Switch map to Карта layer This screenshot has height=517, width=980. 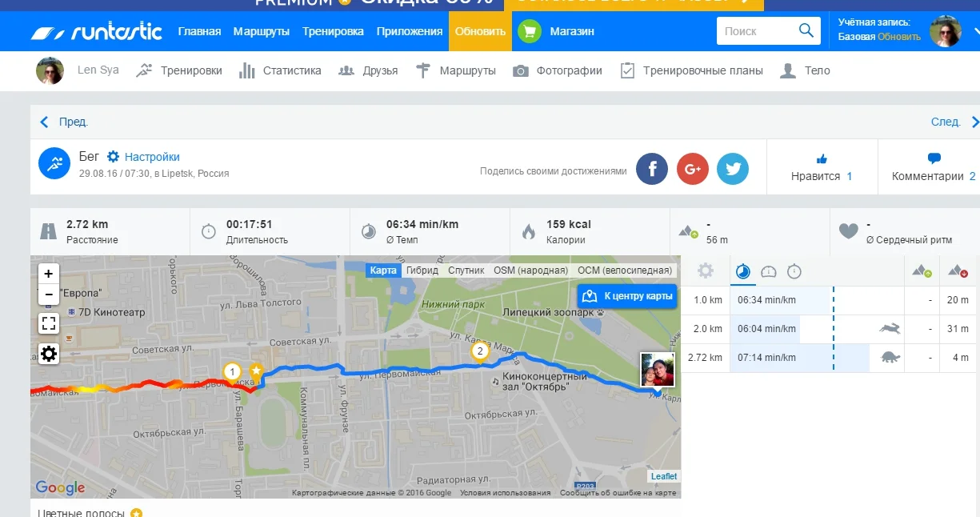[x=383, y=271]
